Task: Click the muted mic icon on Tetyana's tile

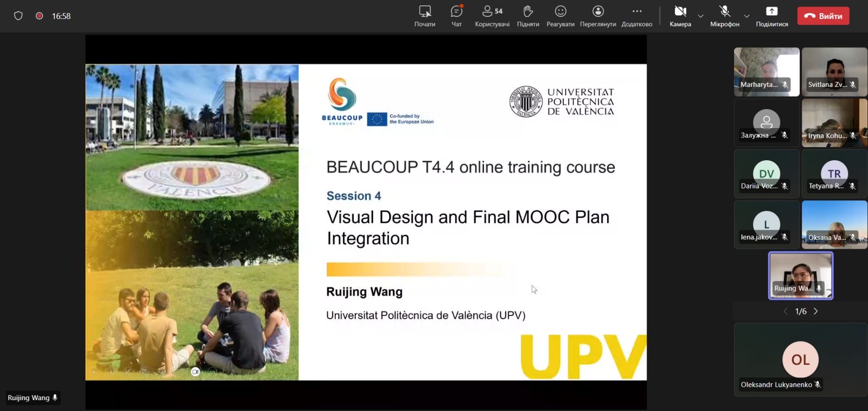Action: coord(853,186)
